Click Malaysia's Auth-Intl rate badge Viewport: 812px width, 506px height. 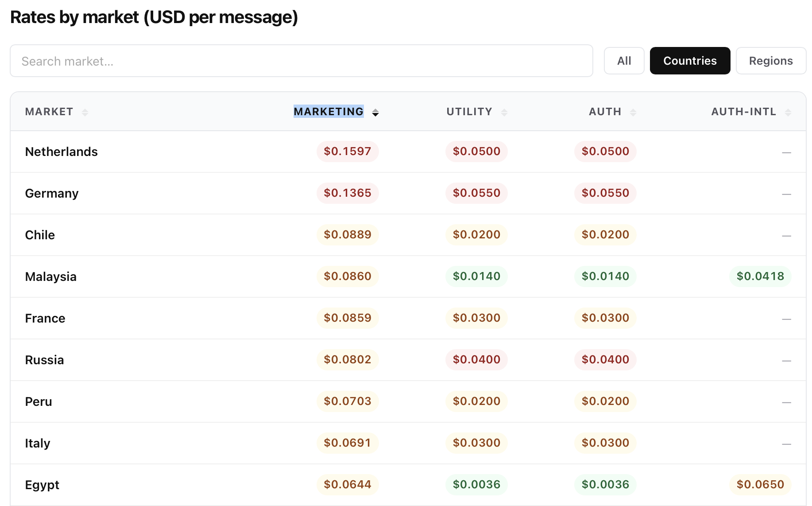(760, 276)
